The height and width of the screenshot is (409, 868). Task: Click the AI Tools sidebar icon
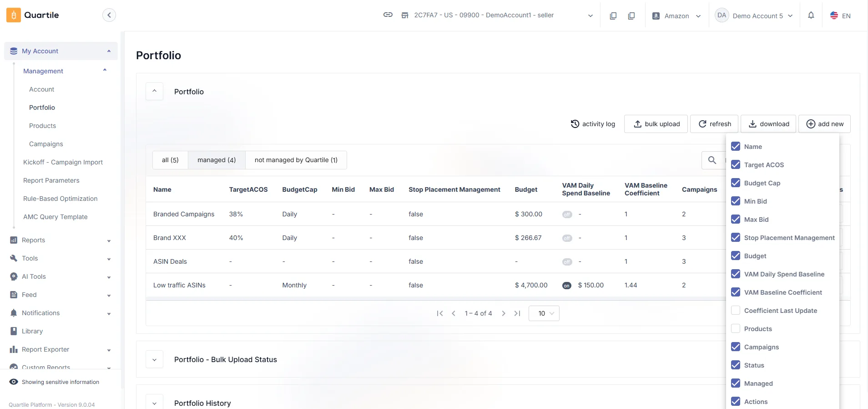click(x=14, y=276)
